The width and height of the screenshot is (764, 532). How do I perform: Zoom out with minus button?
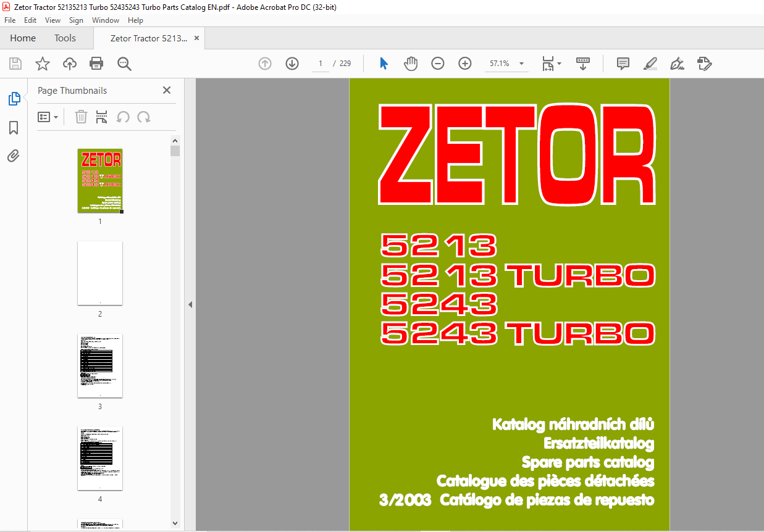click(438, 64)
